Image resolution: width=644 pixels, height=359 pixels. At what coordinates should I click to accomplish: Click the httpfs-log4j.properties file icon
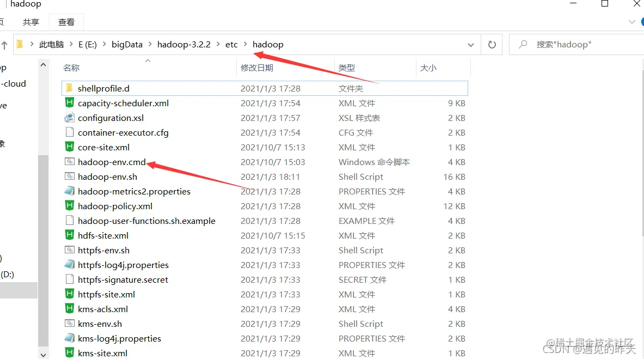(x=70, y=265)
